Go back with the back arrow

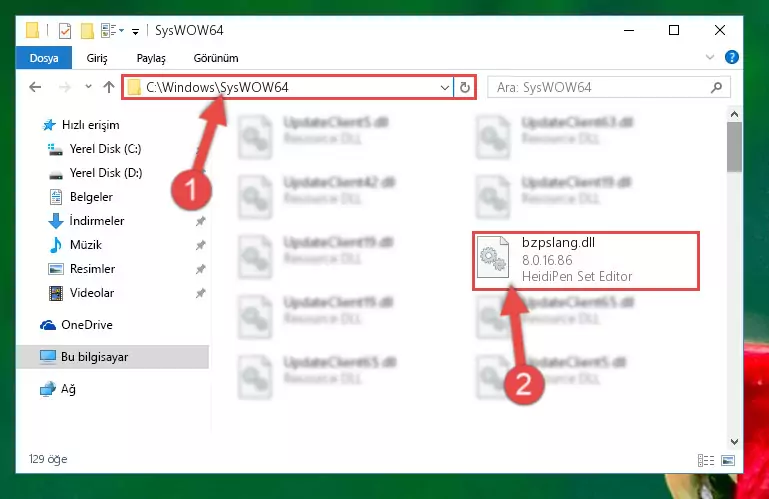[x=35, y=87]
